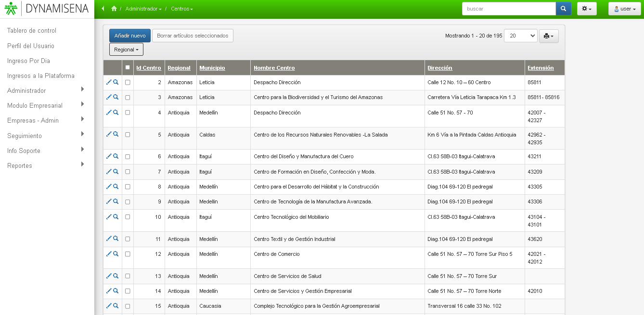This screenshot has width=644, height=315.
Task: Open the Regional filter dropdown
Action: [x=126, y=50]
